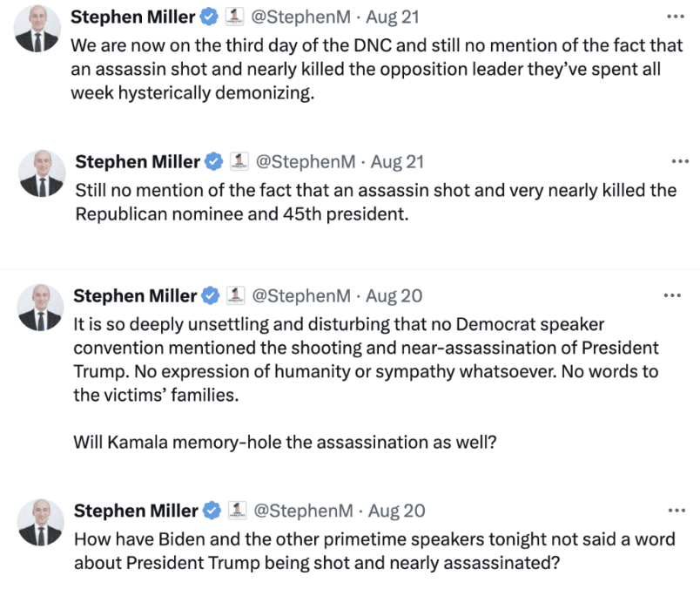Click the profile photo on the third tweet
The height and width of the screenshot is (596, 700).
click(40, 308)
